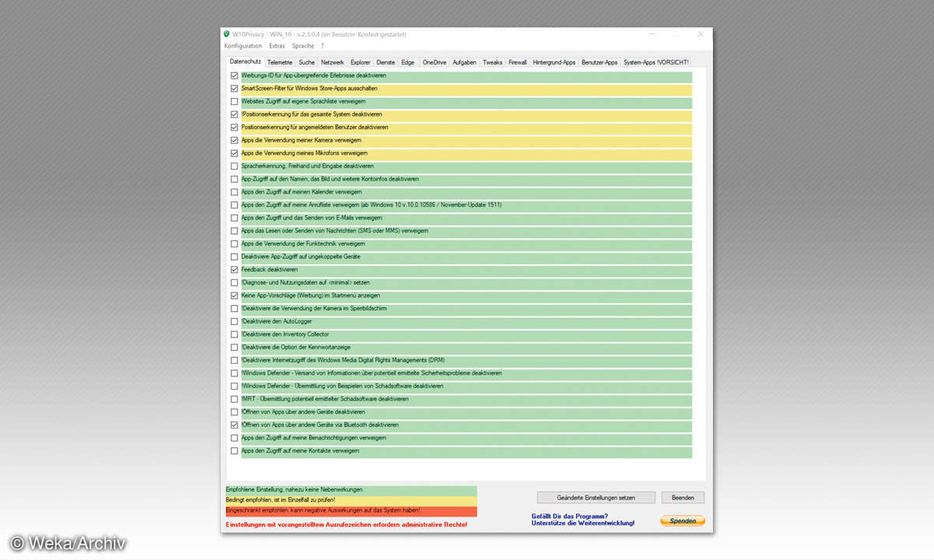This screenshot has height=560, width=934.
Task: Select the System-Apps !VORSICHT! tab
Action: click(x=656, y=62)
